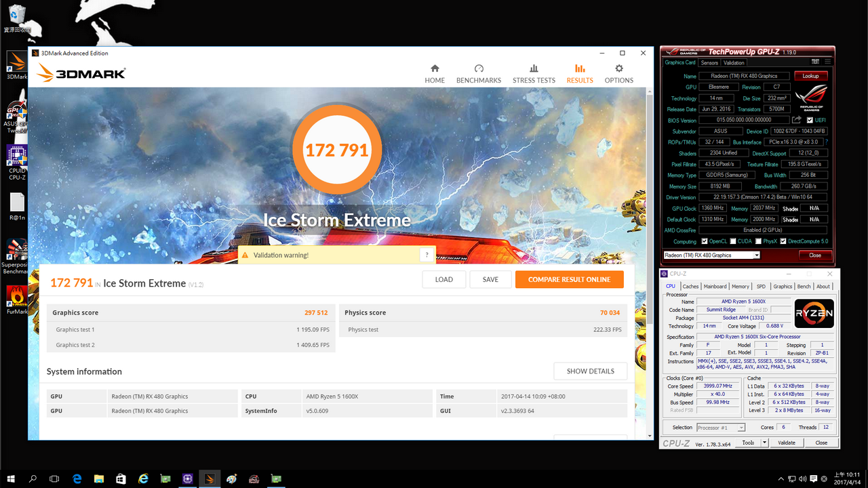Click taskbar search magnifier icon

33,479
